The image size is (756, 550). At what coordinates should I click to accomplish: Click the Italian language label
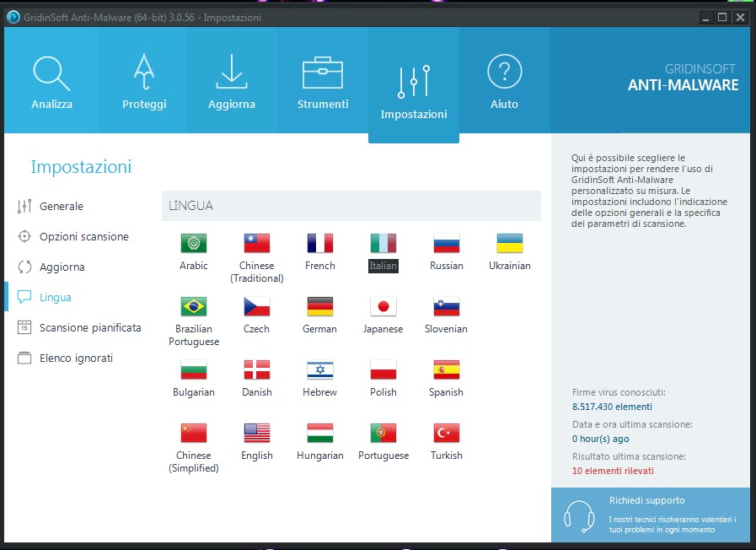click(383, 266)
